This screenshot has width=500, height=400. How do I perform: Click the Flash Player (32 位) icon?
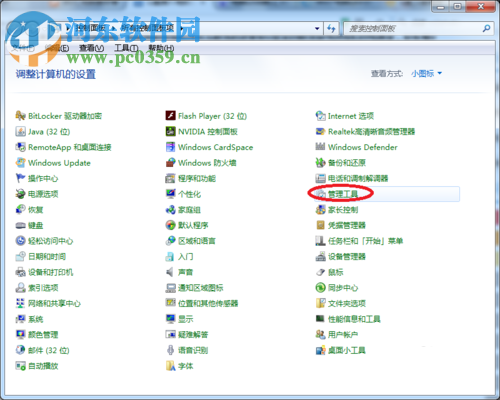tap(170, 116)
